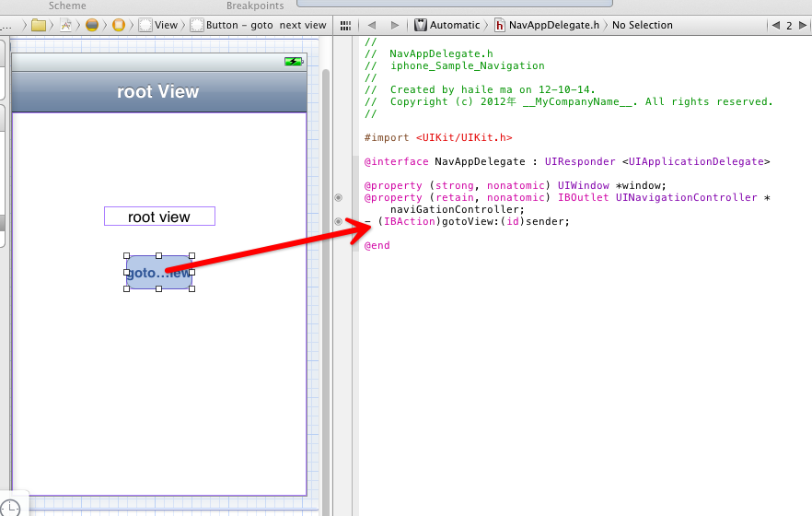Viewport: 812px width, 516px height.
Task: Click 'UIWindow *window;' property line
Action: pyautogui.click(x=516, y=185)
